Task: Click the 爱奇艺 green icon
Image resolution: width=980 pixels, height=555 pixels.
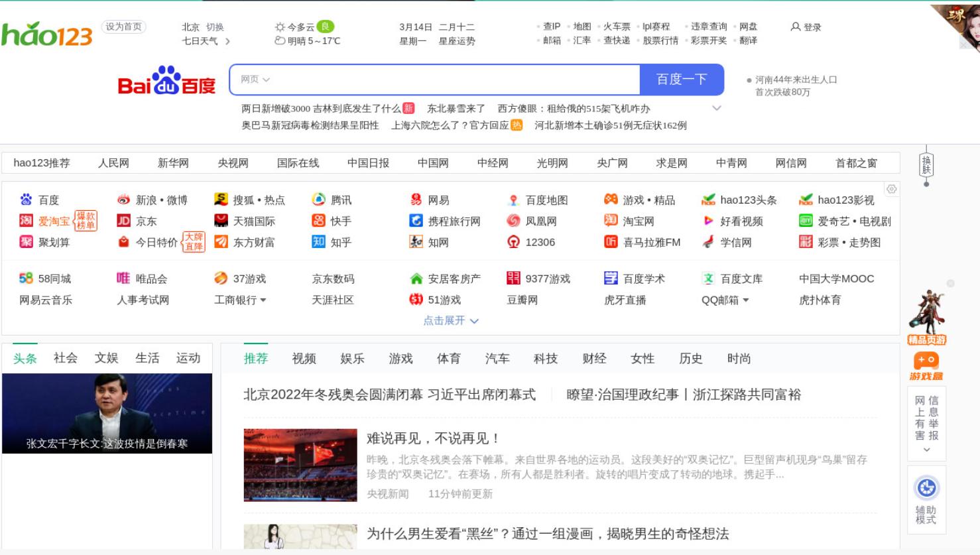Action: pyautogui.click(x=806, y=221)
